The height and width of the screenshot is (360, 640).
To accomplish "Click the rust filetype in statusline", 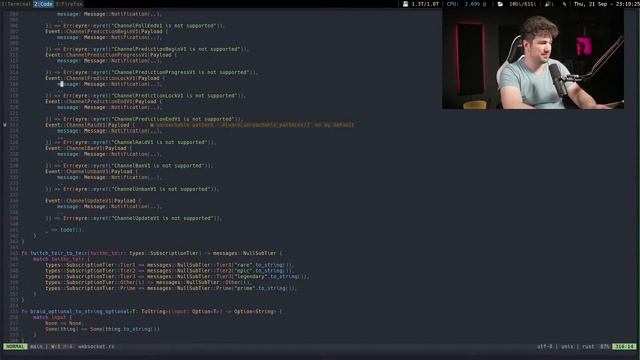I will coord(588,347).
